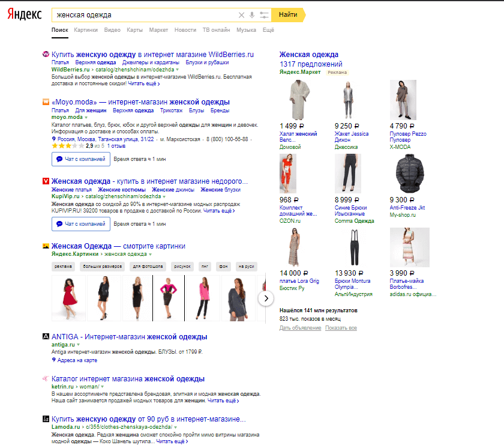504x448 pixels.
Task: Expand the WildBerries.ru URL dropdown arrow
Action: (x=178, y=70)
